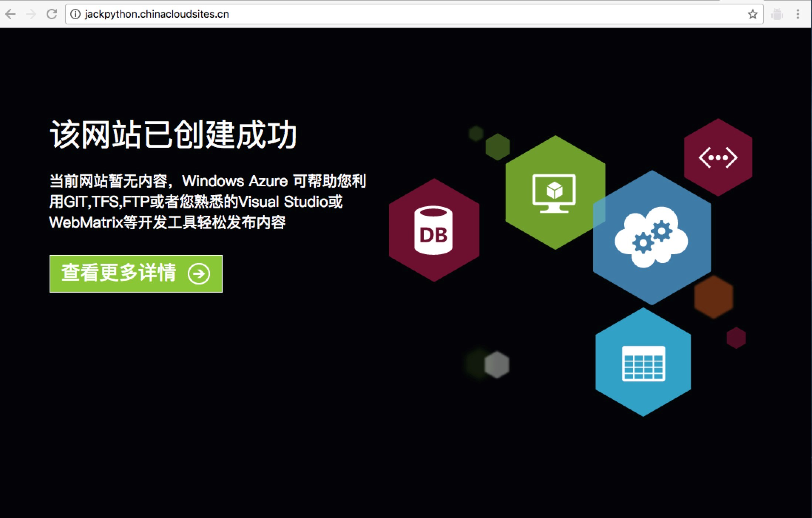The height and width of the screenshot is (518, 812).
Task: Click the circled arrow in 查看更多详情 button
Action: [199, 274]
